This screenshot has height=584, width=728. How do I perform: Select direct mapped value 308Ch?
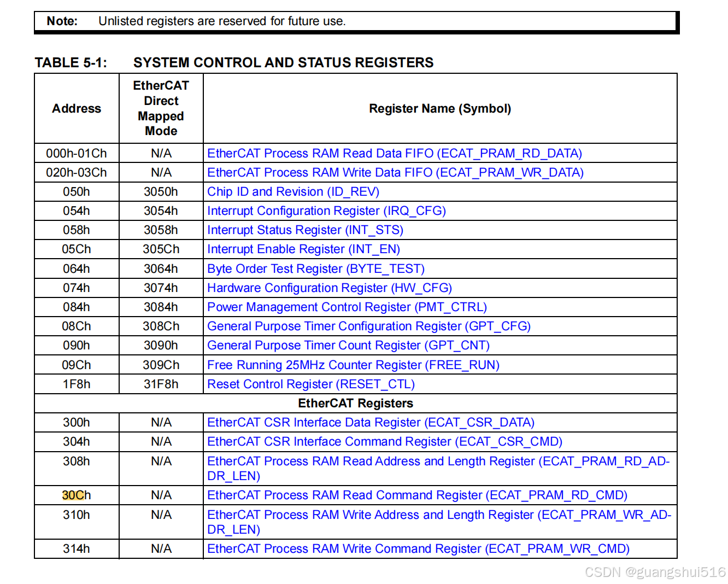pos(161,326)
